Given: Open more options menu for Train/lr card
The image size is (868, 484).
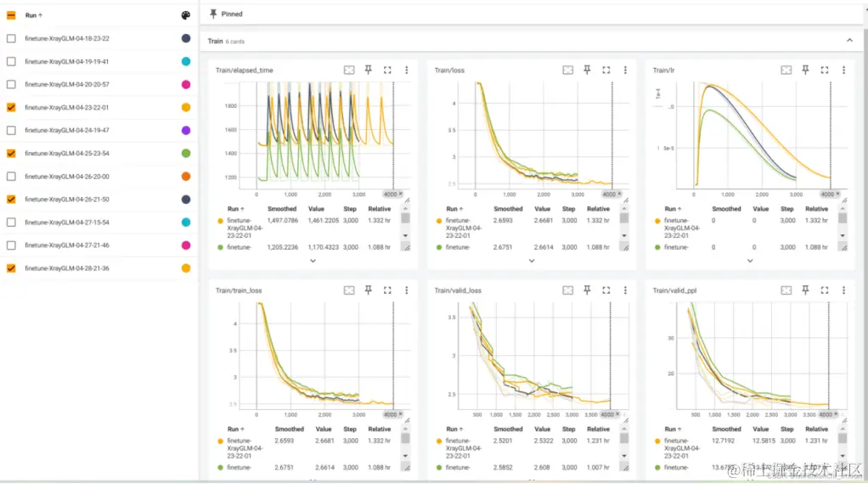Looking at the screenshot, I should pos(843,70).
